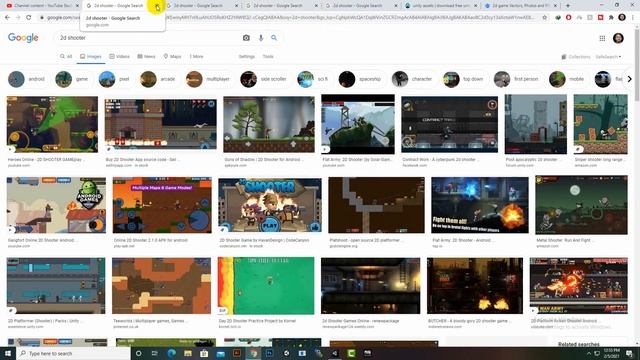Open Photoshop from the taskbar

(x=269, y=353)
